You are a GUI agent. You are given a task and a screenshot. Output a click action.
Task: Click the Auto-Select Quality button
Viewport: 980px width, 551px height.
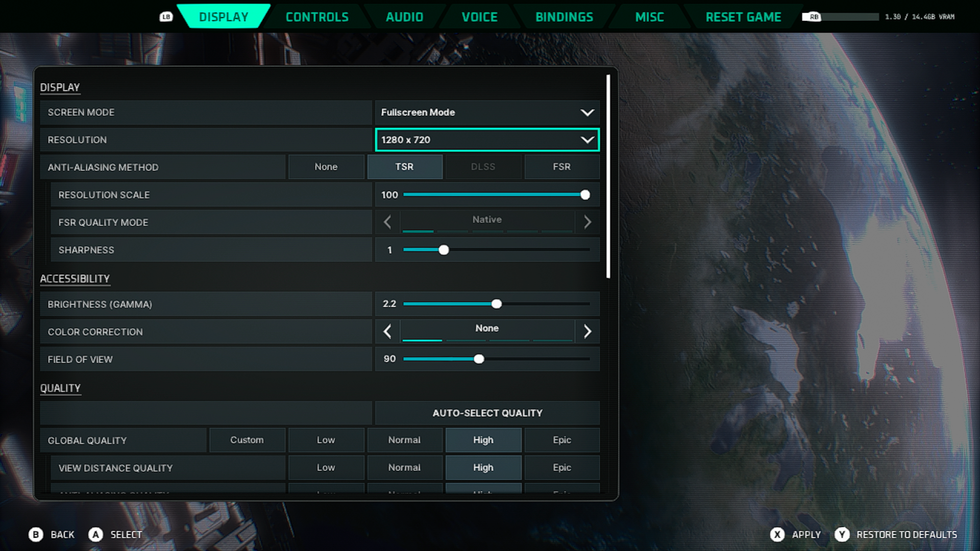[486, 413]
